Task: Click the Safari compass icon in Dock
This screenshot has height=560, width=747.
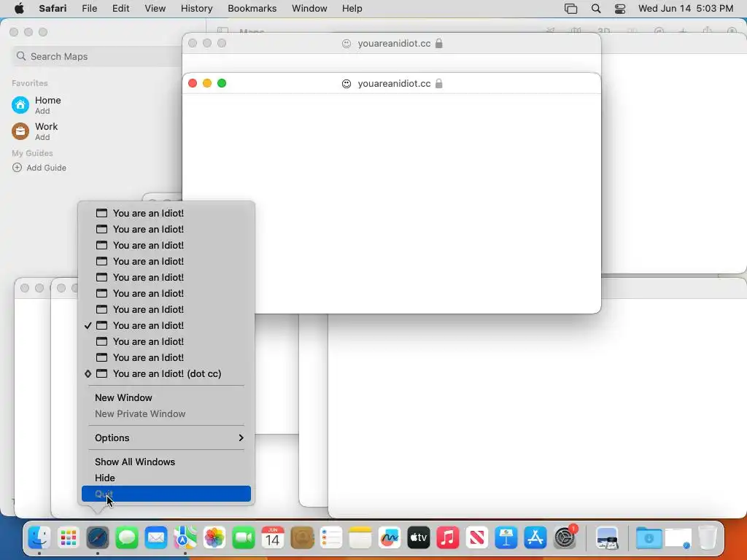Action: [98, 538]
